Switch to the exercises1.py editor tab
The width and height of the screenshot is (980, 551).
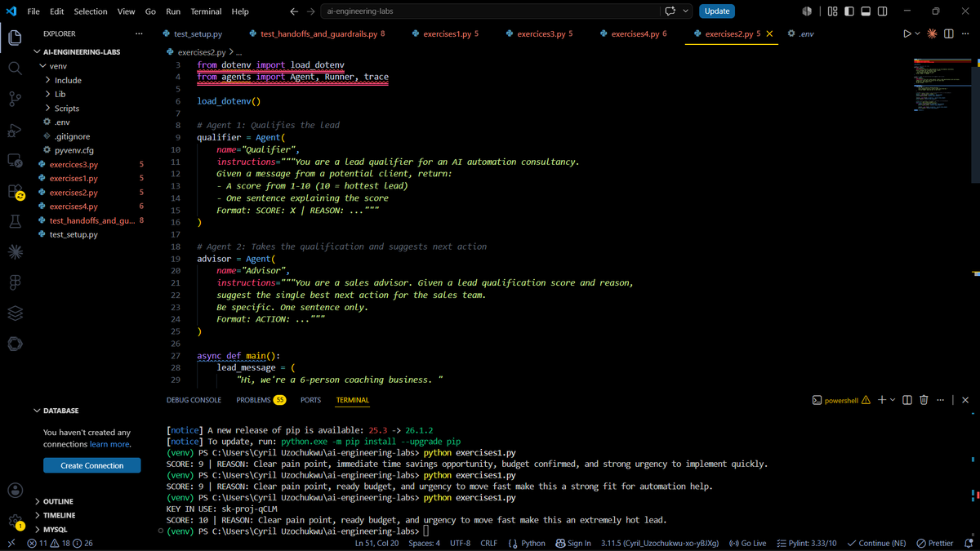446,33
